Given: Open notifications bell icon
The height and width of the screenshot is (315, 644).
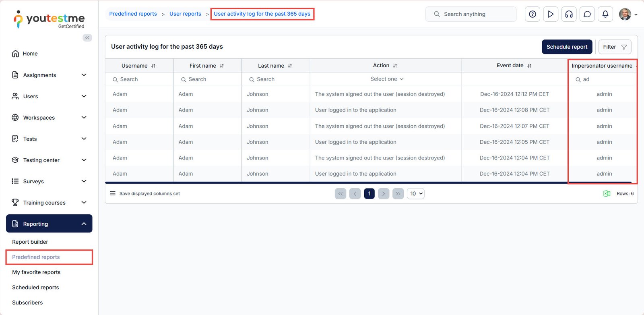Looking at the screenshot, I should coord(605,14).
